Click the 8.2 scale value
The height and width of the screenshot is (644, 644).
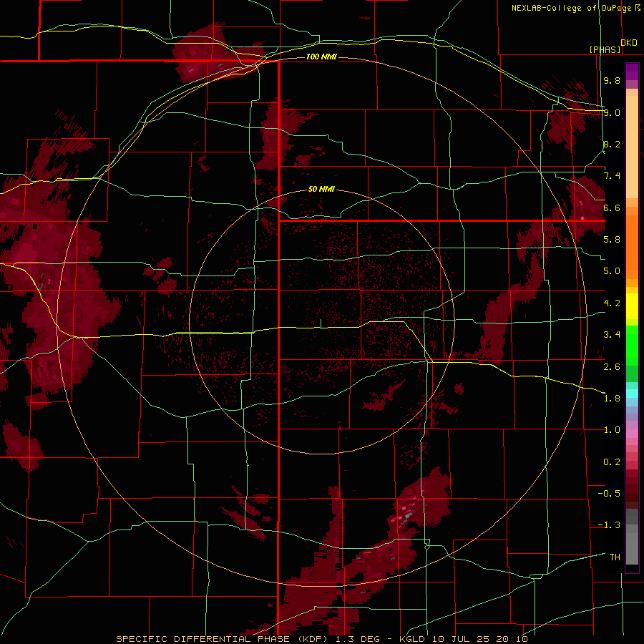pos(612,144)
